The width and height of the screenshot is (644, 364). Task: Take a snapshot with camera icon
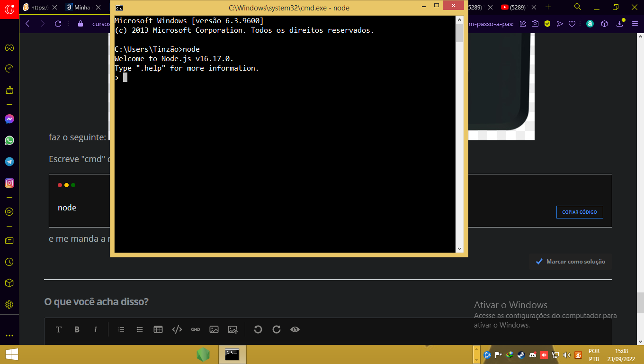click(535, 24)
